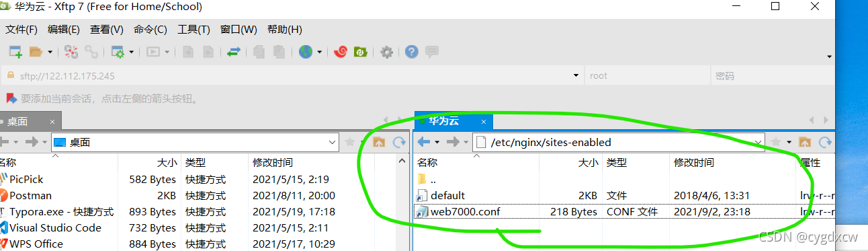Screen dimensions: 868x251
Task: Open the 文件(F) menu
Action: coord(21,30)
